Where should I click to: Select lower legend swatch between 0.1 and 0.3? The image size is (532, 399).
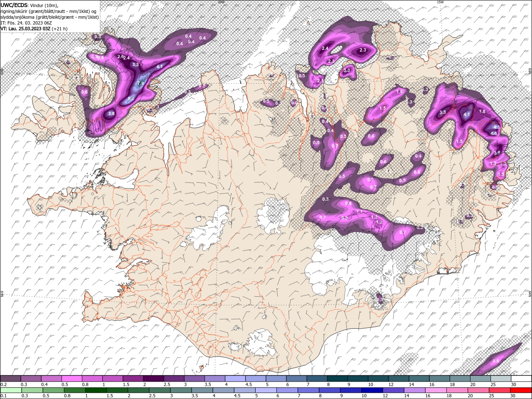click(x=11, y=390)
